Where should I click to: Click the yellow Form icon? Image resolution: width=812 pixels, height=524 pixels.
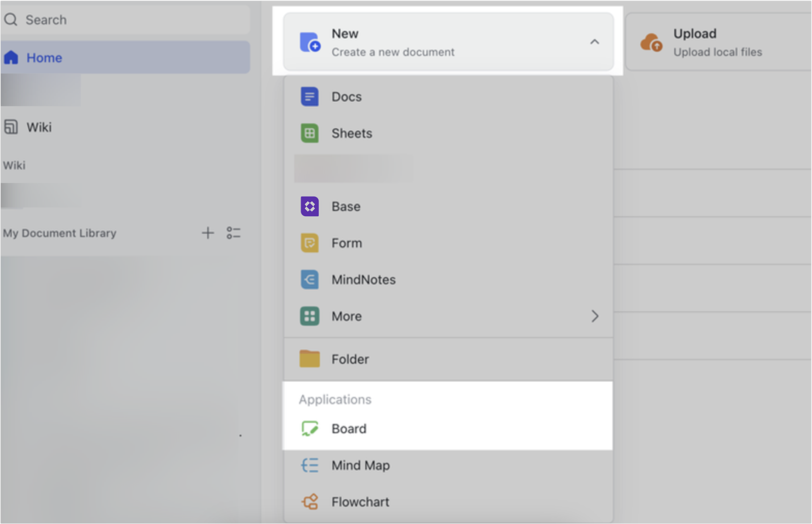[310, 243]
